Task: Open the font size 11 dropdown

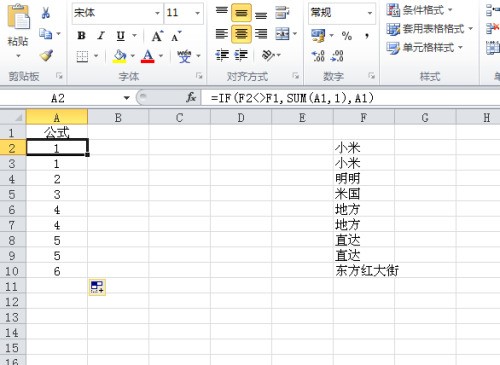Action: (x=198, y=13)
